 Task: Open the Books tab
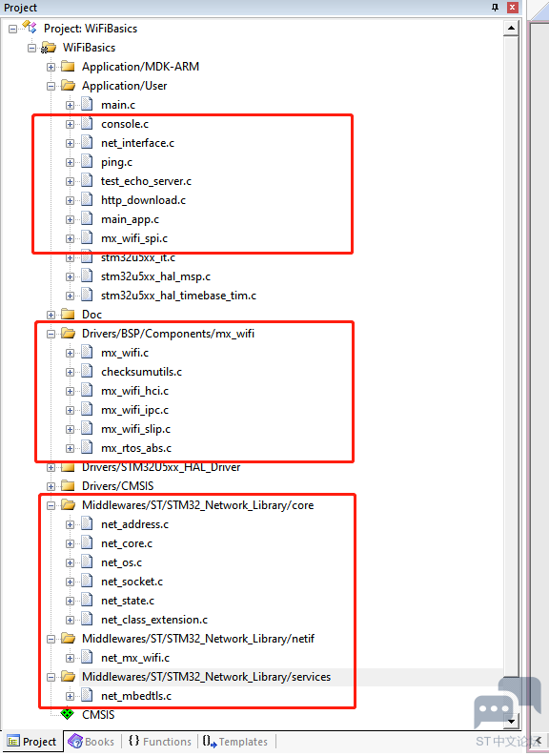91,742
